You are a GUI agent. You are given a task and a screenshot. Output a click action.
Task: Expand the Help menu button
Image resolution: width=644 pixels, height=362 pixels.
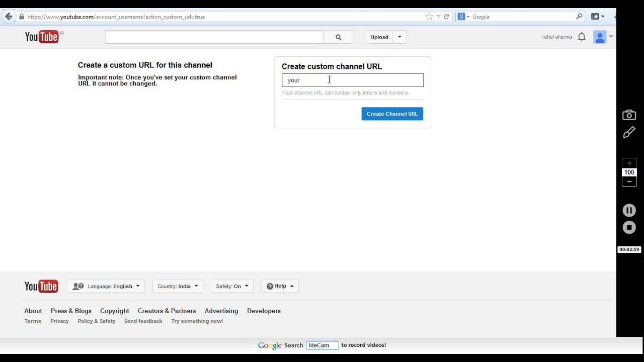280,286
